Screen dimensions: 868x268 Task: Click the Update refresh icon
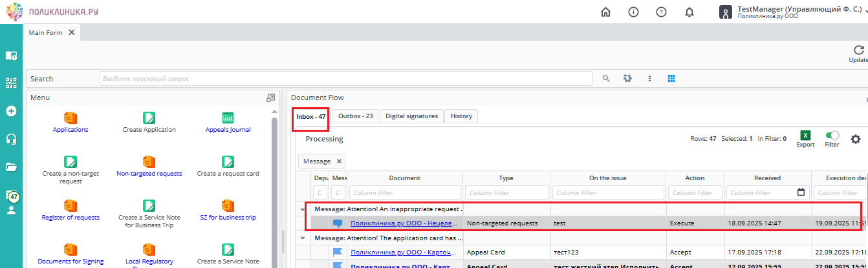pos(858,50)
